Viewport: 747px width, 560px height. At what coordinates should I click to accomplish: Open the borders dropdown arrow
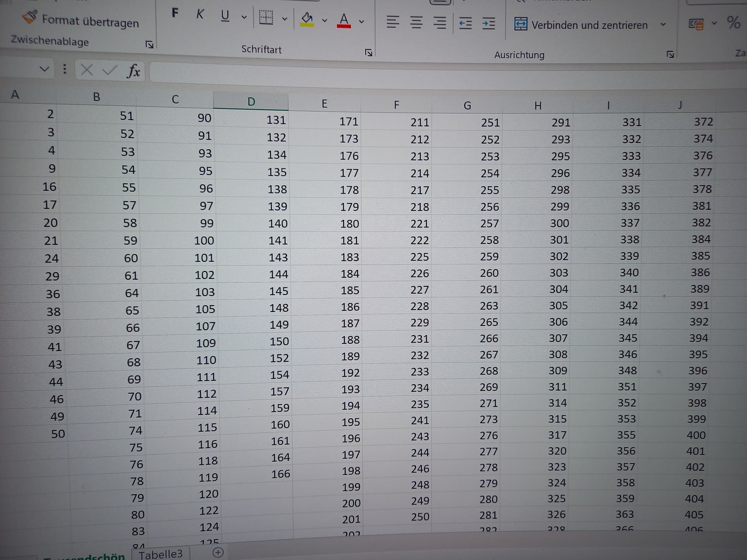(285, 19)
